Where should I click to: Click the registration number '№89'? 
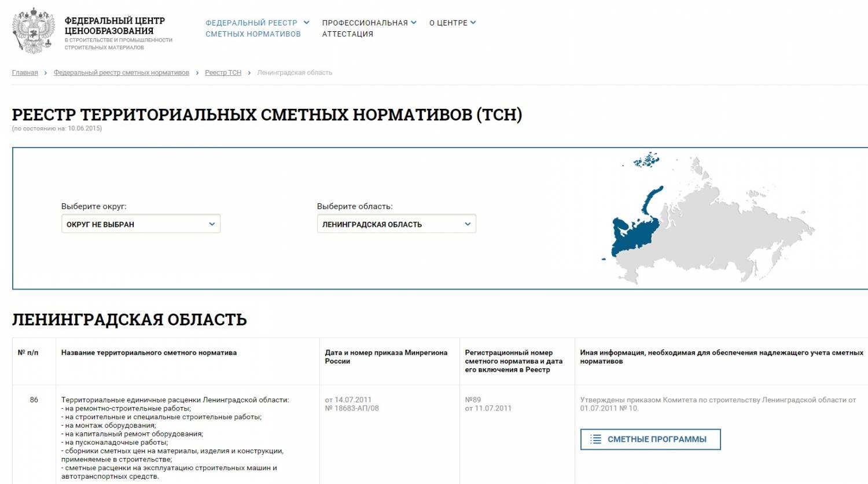click(473, 400)
